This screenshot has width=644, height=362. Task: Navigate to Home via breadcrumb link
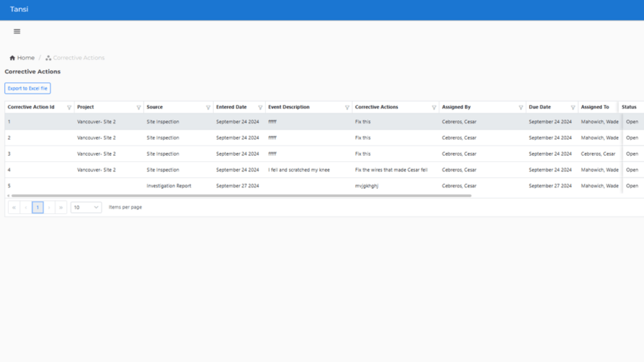(26, 57)
